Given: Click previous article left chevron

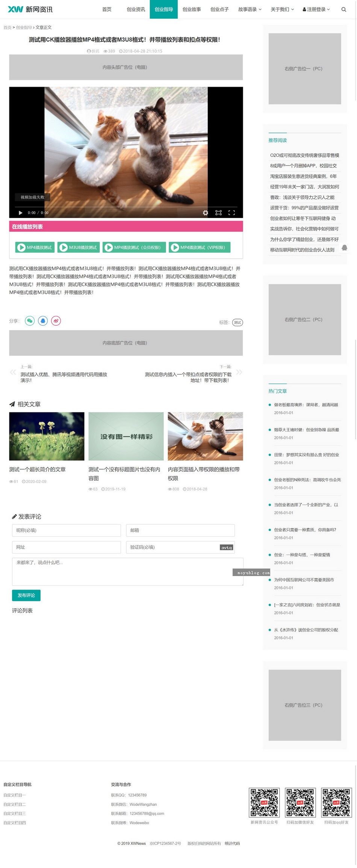Looking at the screenshot, I should coord(13,372).
